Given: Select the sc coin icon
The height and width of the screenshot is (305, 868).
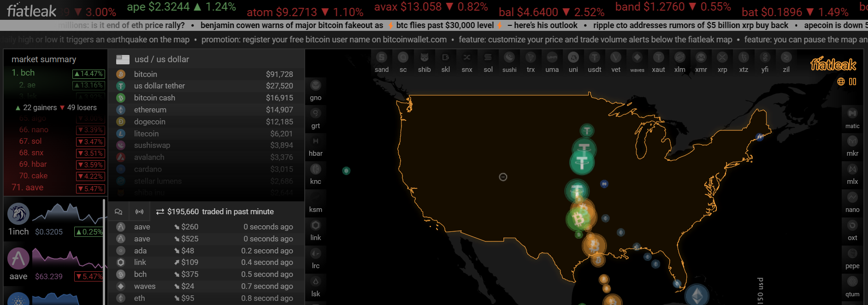Looking at the screenshot, I should (403, 58).
